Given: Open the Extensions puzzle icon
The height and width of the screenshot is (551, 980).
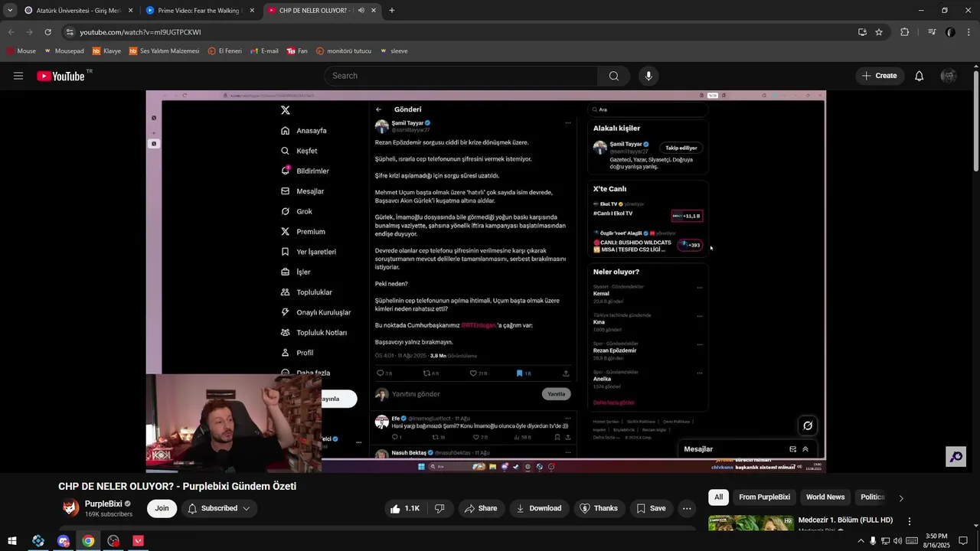Looking at the screenshot, I should (x=905, y=32).
